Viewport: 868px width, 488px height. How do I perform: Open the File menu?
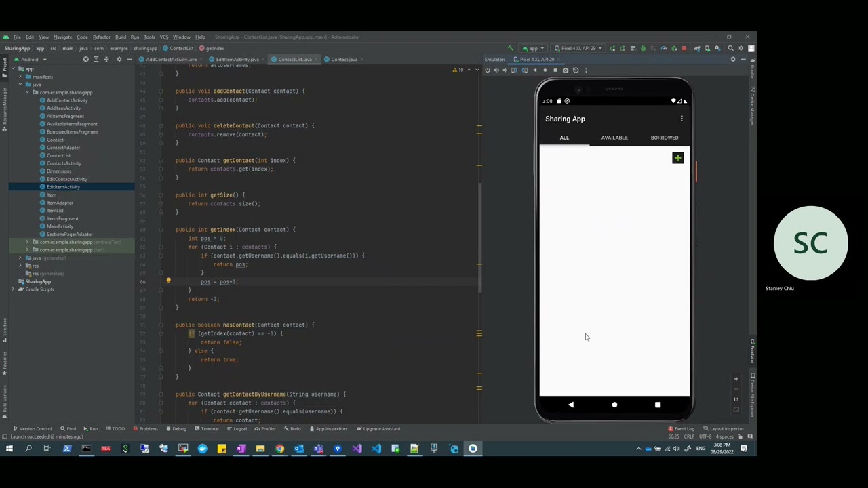(17, 37)
